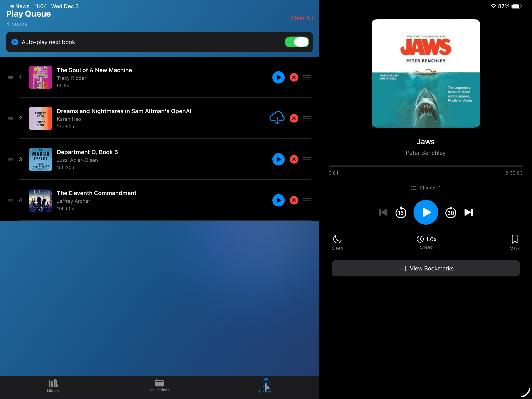The image size is (532, 399).
Task: Tap right reorder handle for Department Q, Book 5
Action: (307, 159)
